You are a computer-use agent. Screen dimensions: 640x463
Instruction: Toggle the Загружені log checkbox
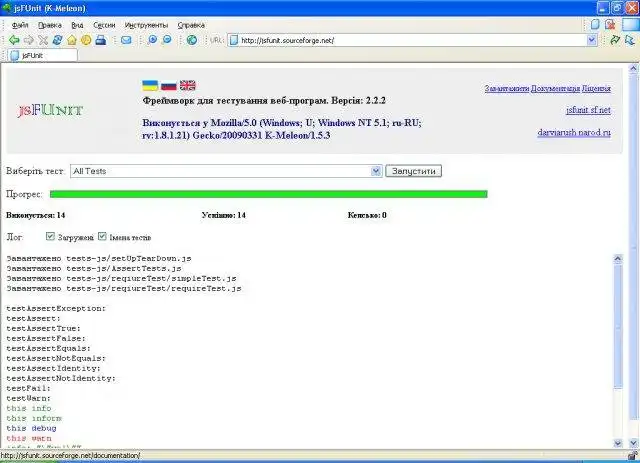pyautogui.click(x=50, y=236)
